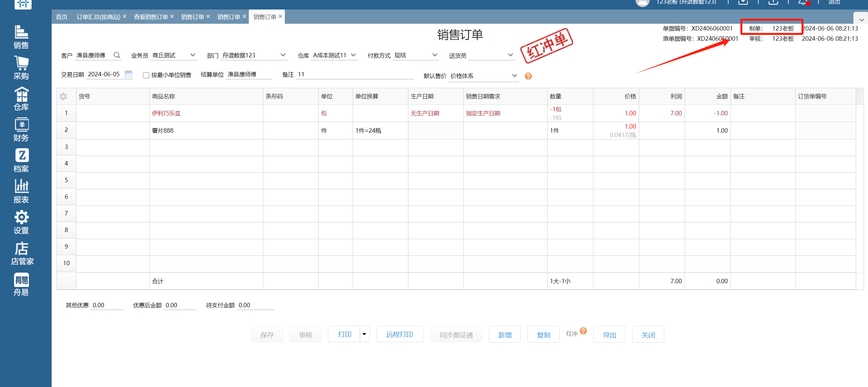
Task: Click the 远程打印 button
Action: [400, 334]
